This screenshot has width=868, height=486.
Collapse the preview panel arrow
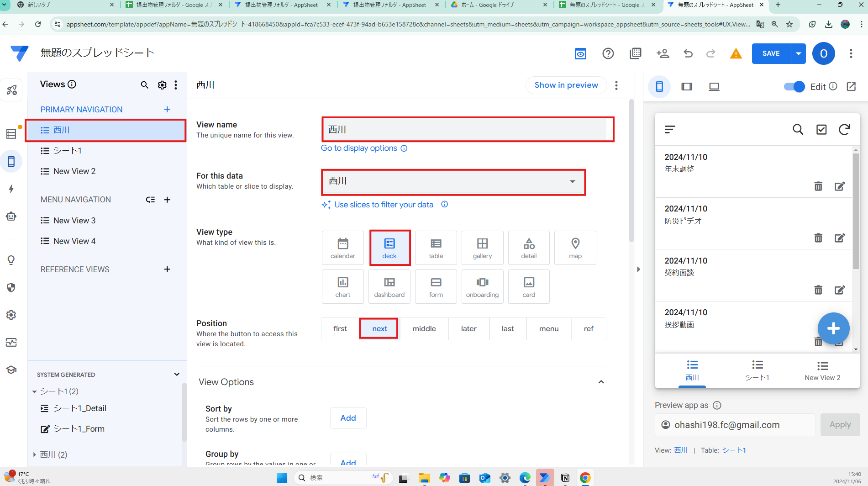[638, 269]
